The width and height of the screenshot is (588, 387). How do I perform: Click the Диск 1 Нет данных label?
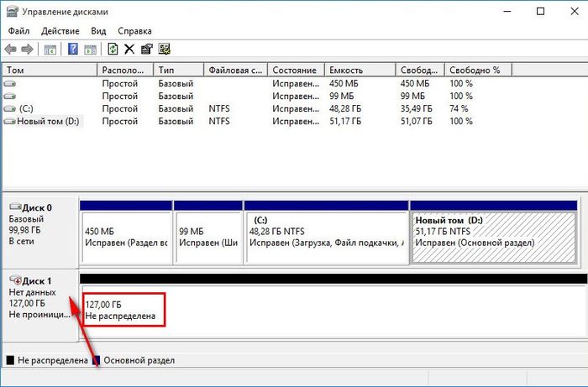(40, 305)
